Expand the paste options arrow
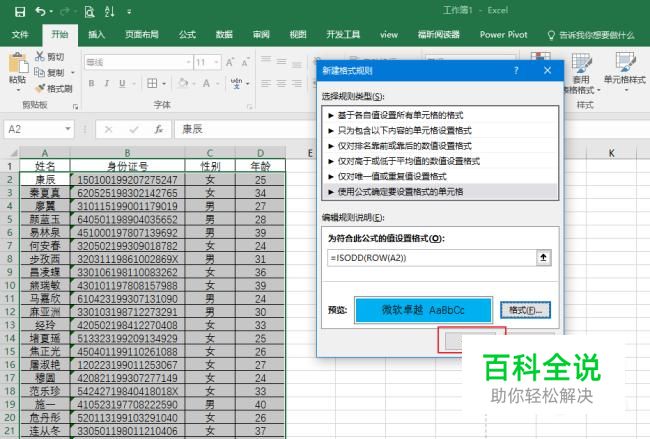Screen dimensions: 650x439 [18, 90]
